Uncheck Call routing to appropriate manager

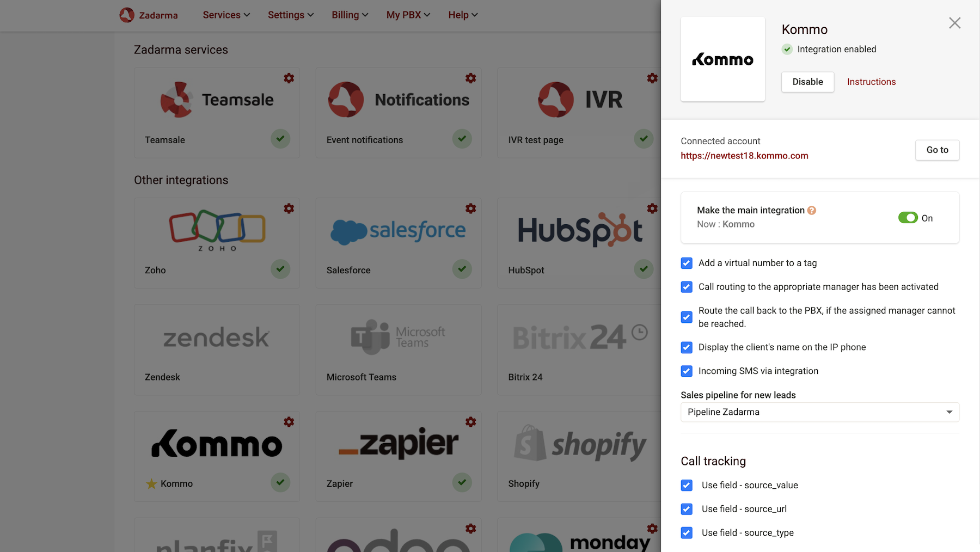tap(687, 287)
